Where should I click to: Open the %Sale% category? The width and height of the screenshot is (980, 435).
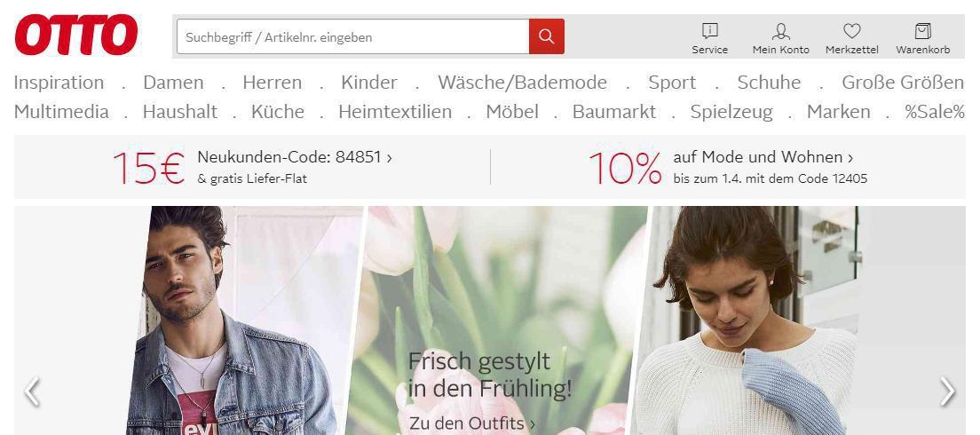[935, 112]
